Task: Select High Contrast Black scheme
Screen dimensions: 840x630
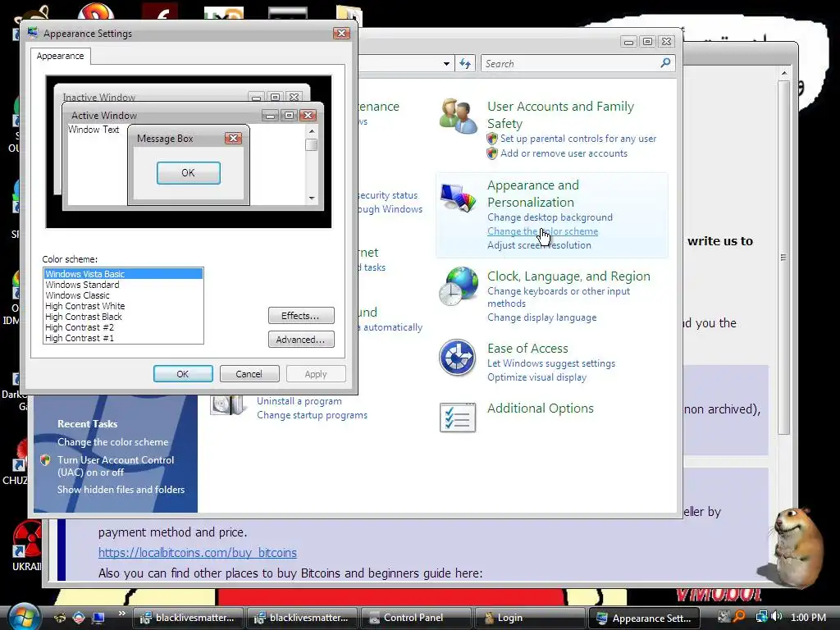Action: tap(84, 317)
